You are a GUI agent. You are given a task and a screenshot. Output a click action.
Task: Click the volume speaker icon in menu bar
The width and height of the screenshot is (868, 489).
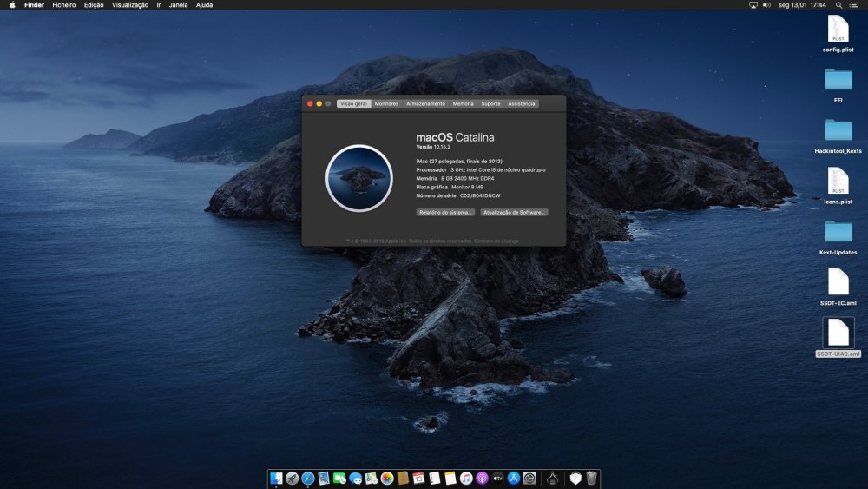[x=766, y=5]
